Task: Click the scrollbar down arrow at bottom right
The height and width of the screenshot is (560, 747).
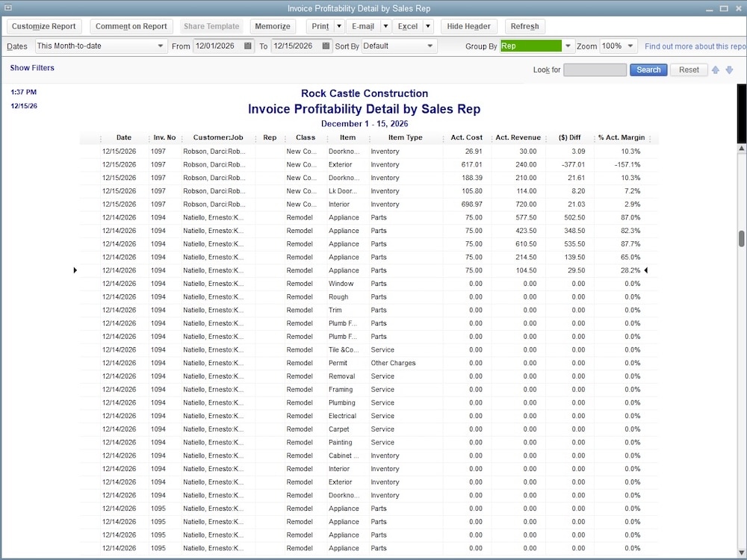Action: [x=740, y=551]
